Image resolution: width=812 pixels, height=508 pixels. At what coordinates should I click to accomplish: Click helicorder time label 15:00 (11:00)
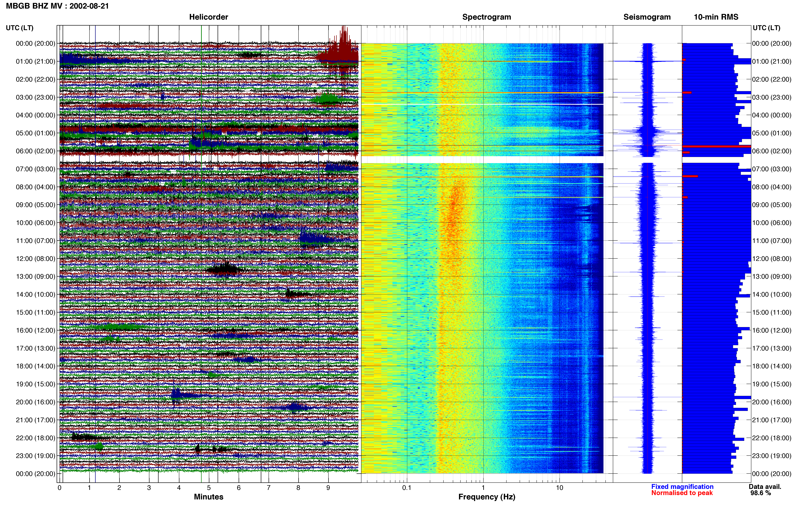(x=36, y=313)
